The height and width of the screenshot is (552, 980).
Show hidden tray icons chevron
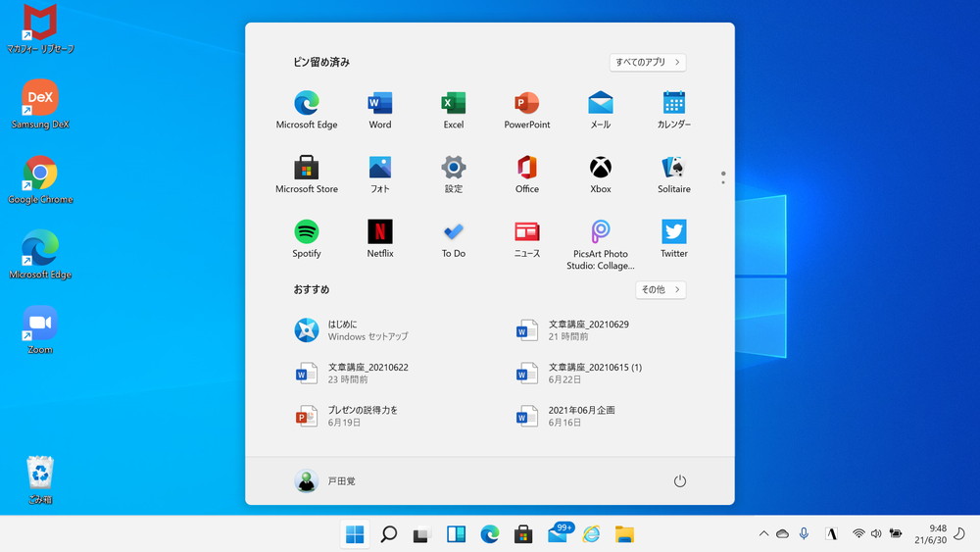coord(763,534)
